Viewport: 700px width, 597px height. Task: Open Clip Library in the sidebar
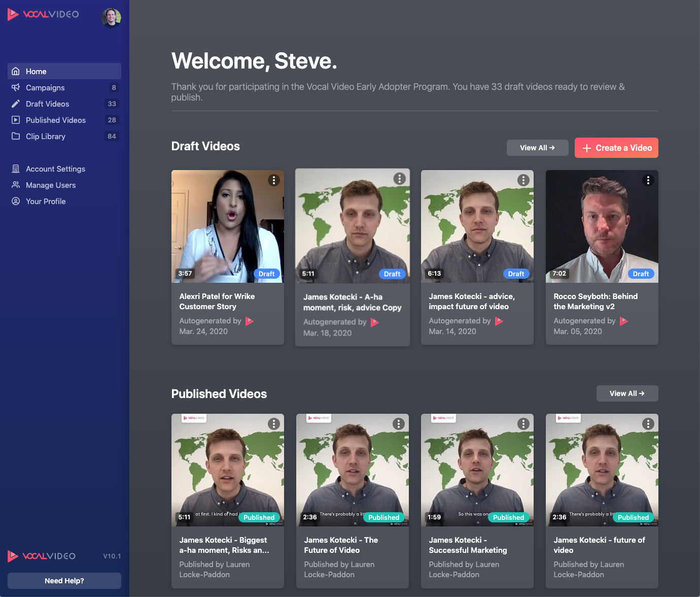(64, 136)
